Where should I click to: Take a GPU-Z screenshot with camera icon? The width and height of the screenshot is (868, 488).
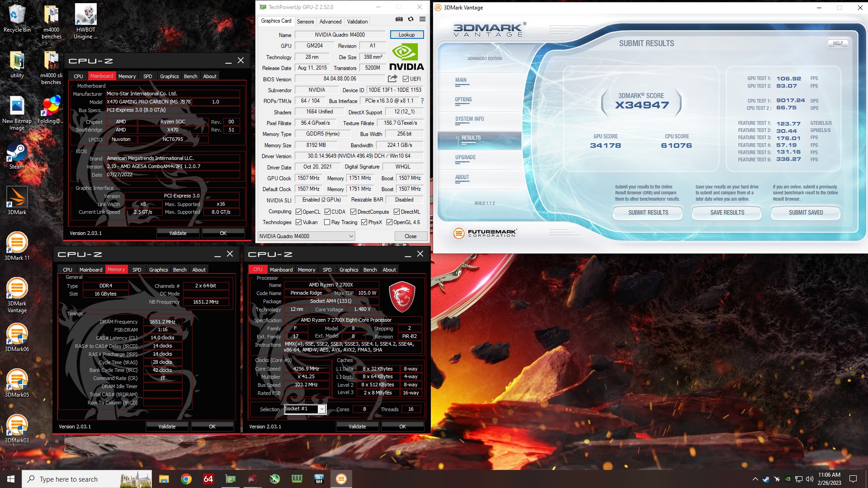pyautogui.click(x=399, y=19)
